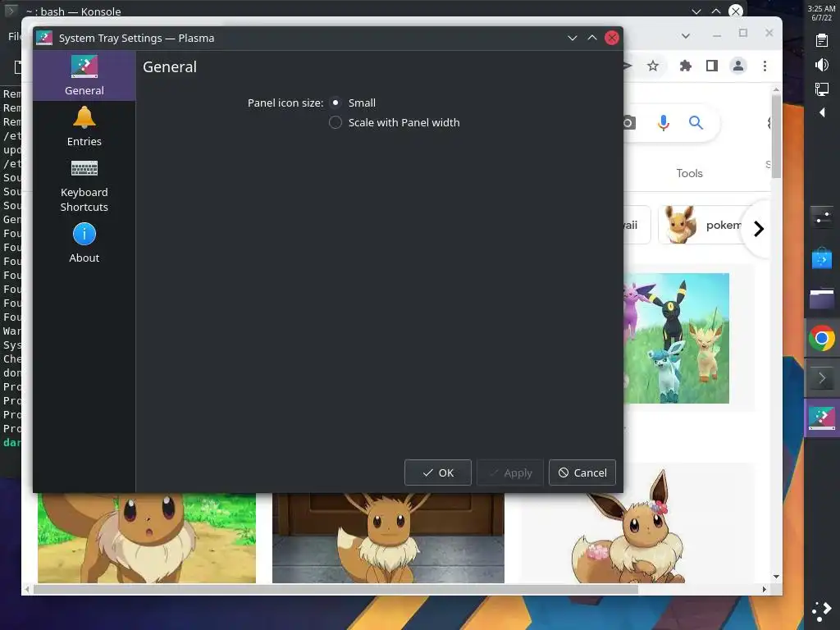840x630 pixels.
Task: Select the Small panel icon size
Action: [336, 103]
